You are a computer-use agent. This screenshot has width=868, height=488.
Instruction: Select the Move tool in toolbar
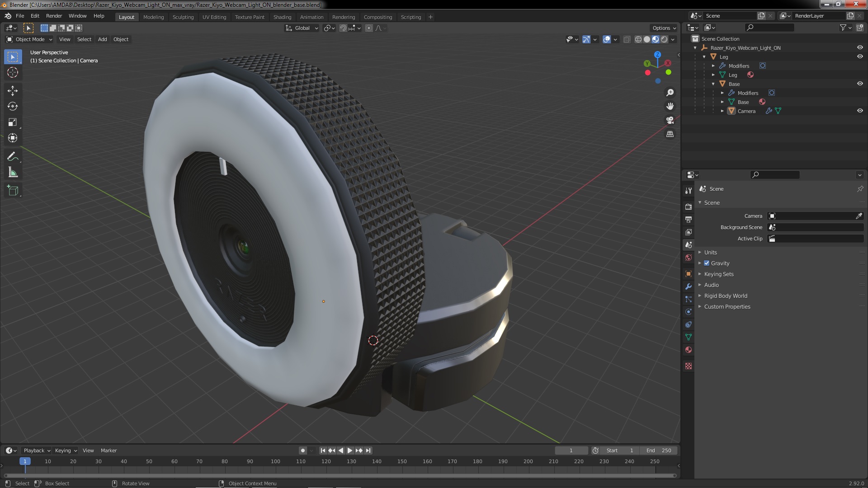pyautogui.click(x=13, y=91)
